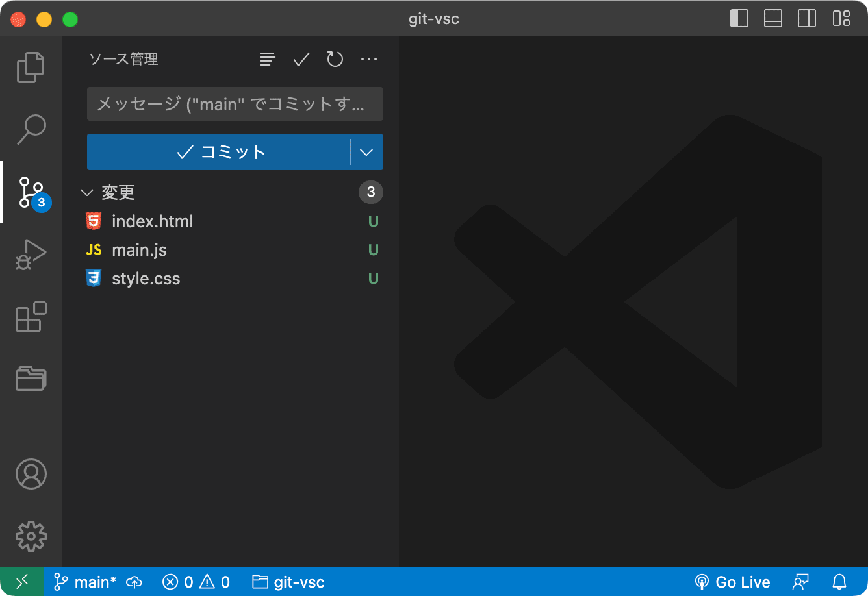Viewport: 868px width, 596px height.
Task: Toggle the primary side bar layout icon
Action: tap(739, 18)
